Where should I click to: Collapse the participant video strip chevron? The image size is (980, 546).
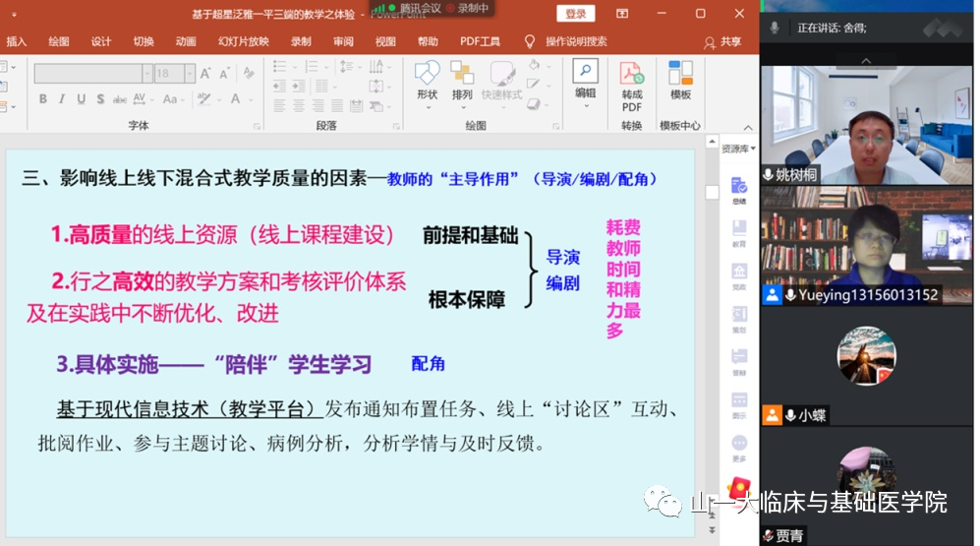pyautogui.click(x=868, y=61)
